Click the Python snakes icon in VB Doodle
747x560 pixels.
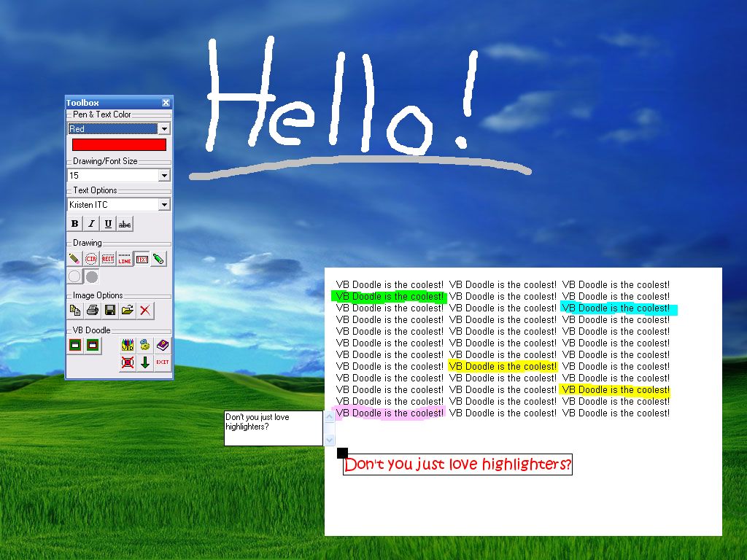(x=145, y=345)
